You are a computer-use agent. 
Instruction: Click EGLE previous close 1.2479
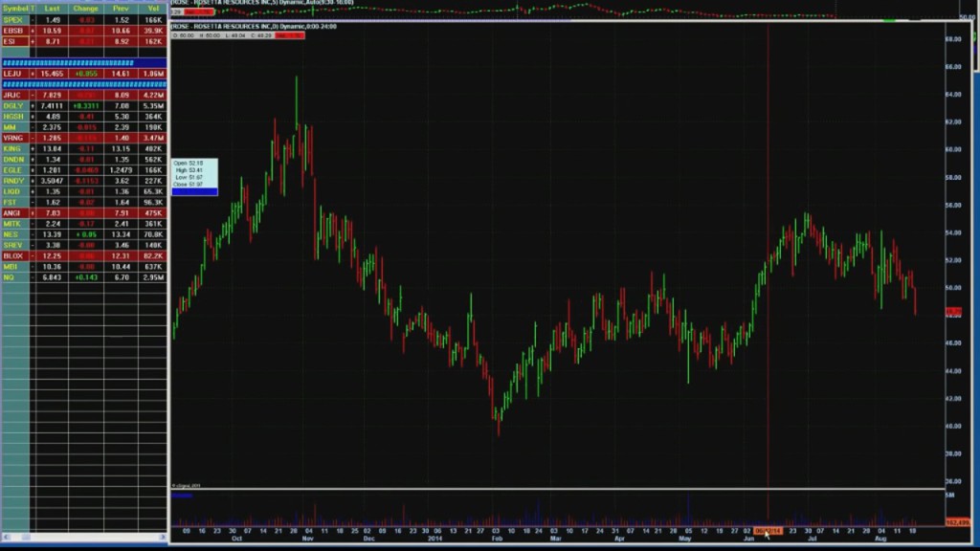[121, 170]
